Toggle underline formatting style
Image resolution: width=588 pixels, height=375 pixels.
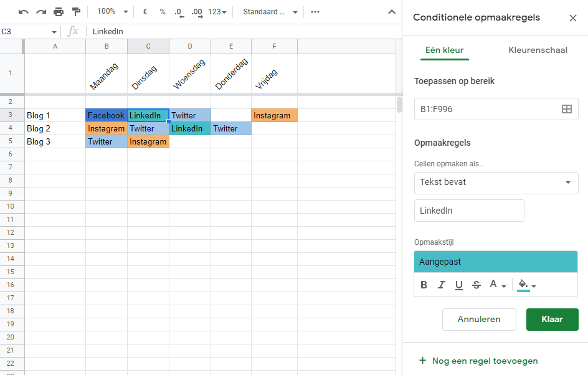458,285
